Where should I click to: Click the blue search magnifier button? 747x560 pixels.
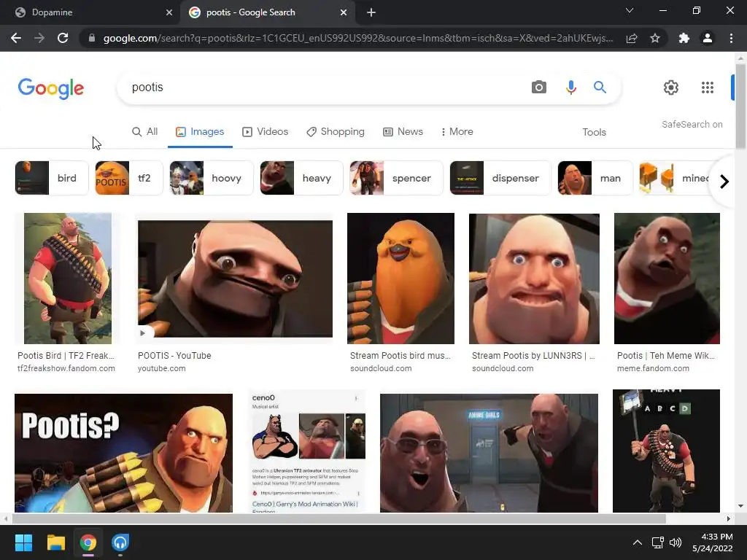click(x=600, y=87)
